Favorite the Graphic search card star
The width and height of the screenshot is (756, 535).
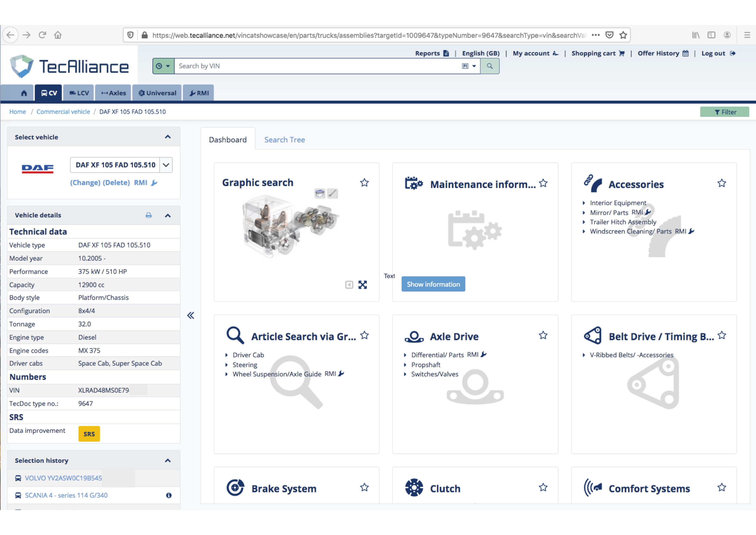pyautogui.click(x=364, y=183)
